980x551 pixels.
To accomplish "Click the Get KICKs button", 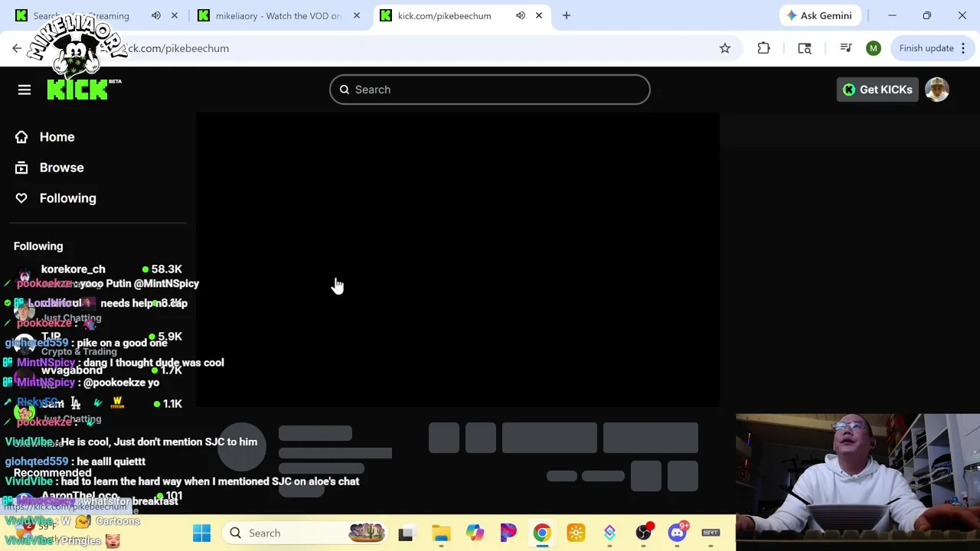I will click(877, 90).
